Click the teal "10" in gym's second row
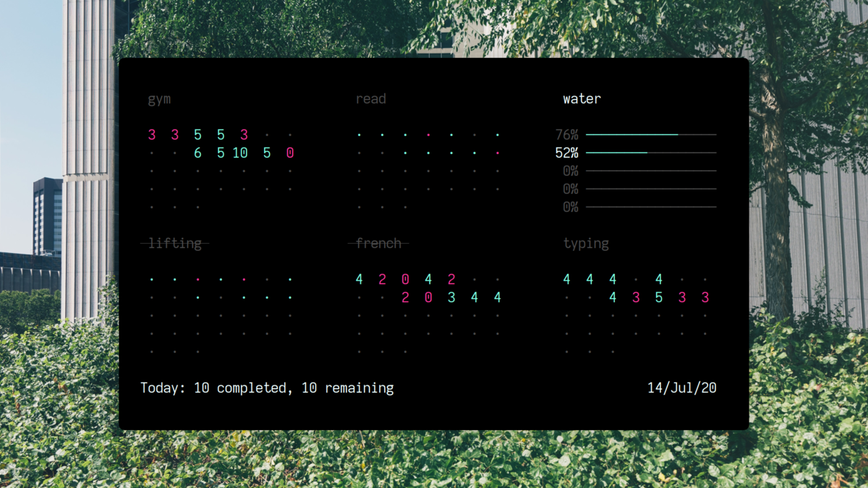 coord(240,153)
